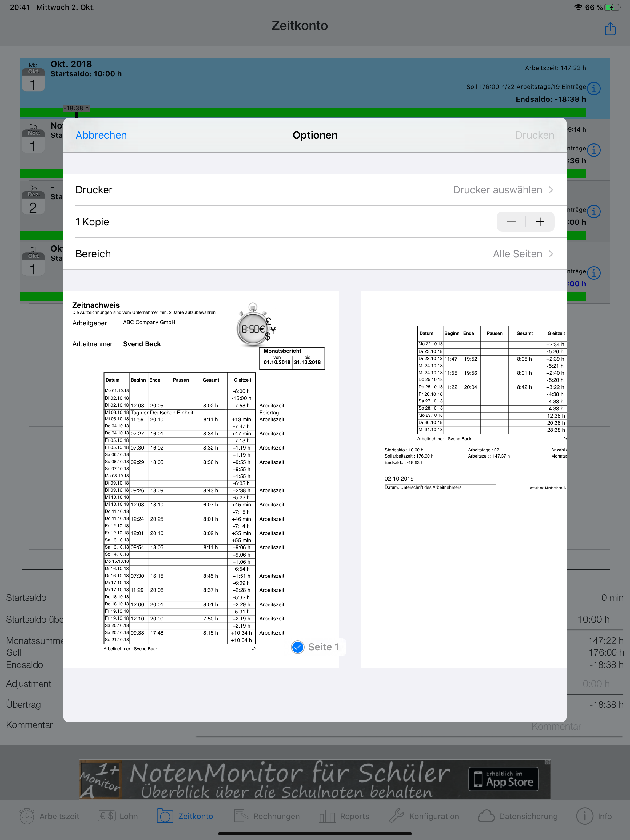Open the Konfiguration tab
This screenshot has height=840, width=630.
pyautogui.click(x=424, y=816)
